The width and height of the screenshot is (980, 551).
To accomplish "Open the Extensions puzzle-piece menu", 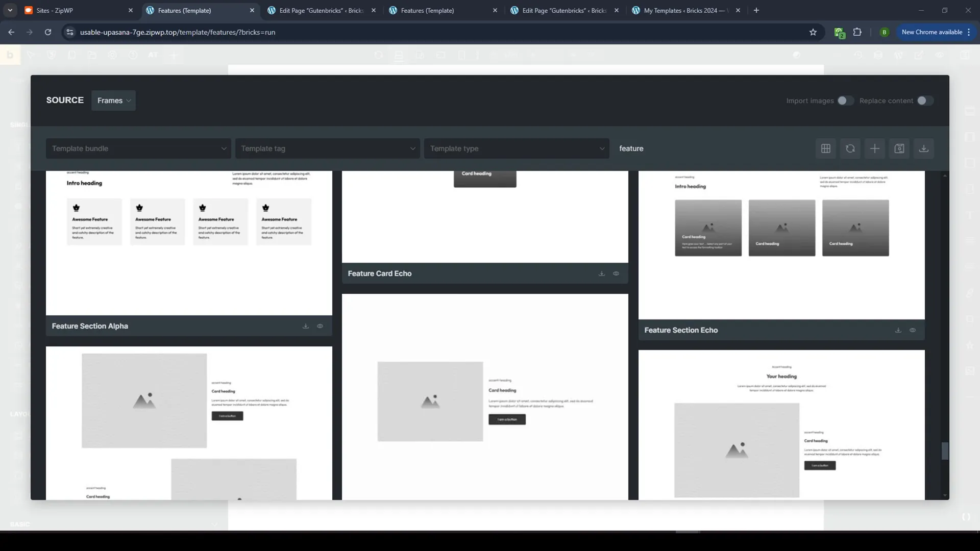I will [857, 32].
